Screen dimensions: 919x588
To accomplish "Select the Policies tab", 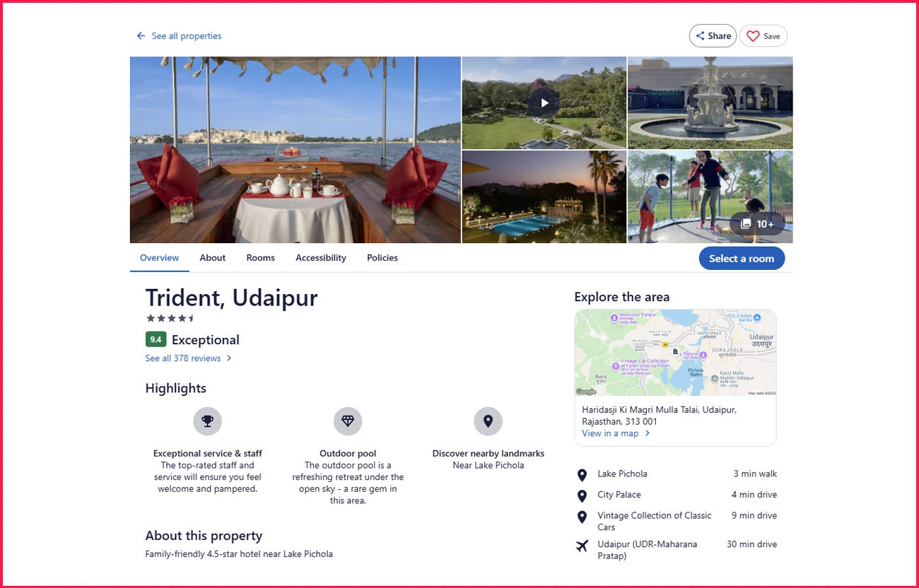I will click(x=382, y=258).
